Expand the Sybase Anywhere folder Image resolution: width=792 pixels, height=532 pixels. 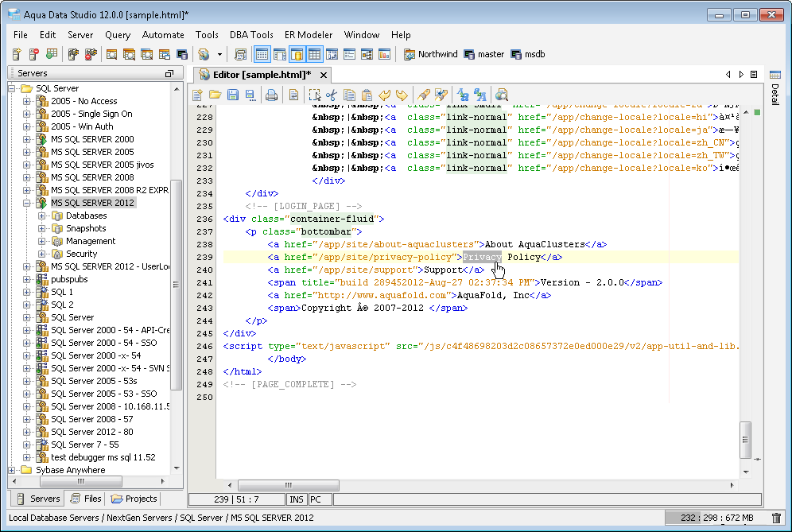point(13,470)
